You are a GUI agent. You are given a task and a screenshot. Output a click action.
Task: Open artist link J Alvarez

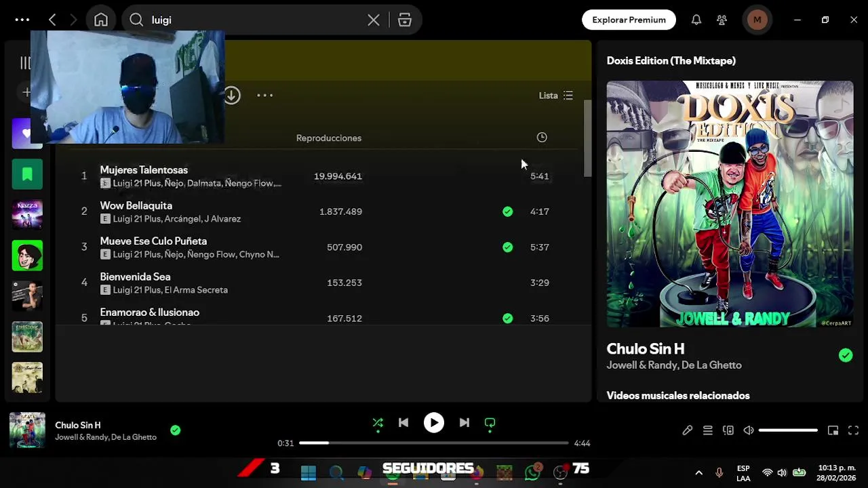tap(222, 219)
